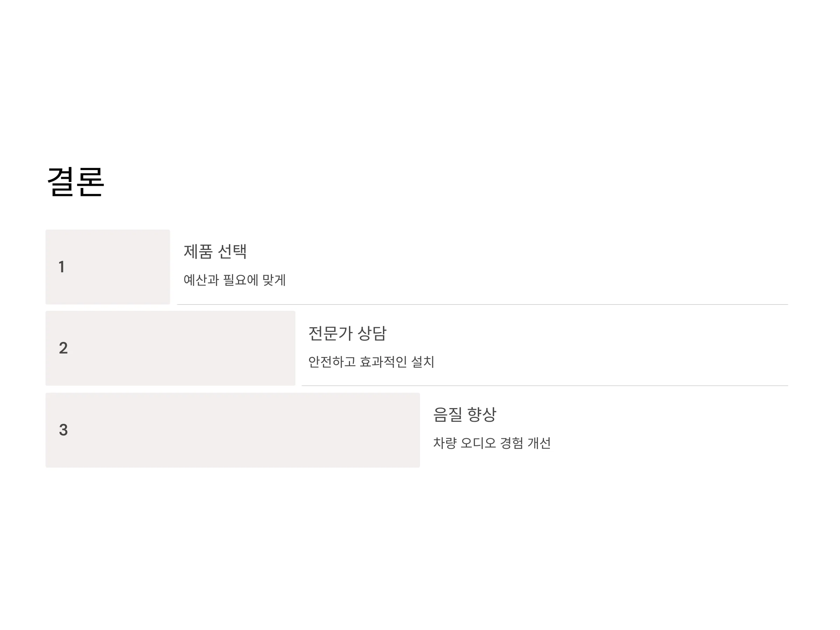
Task: Select the number 1 step block
Action: (x=108, y=267)
